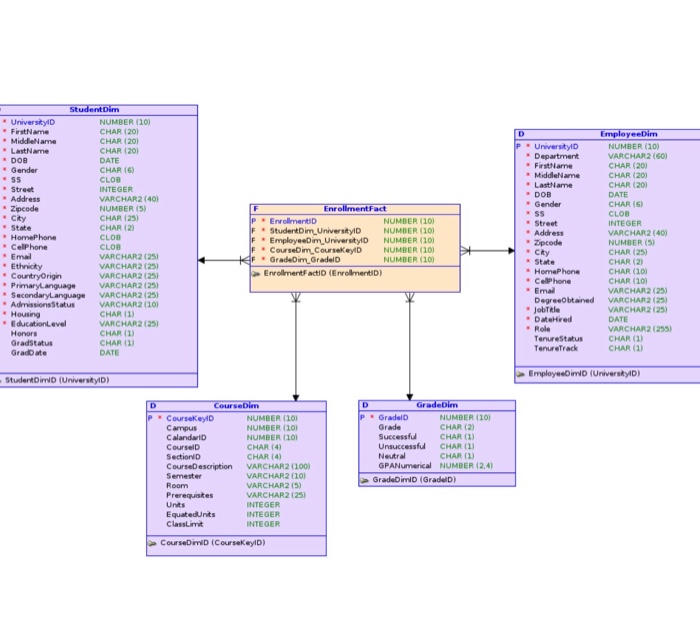Click the D marker in EmployeeDim header

(x=521, y=134)
